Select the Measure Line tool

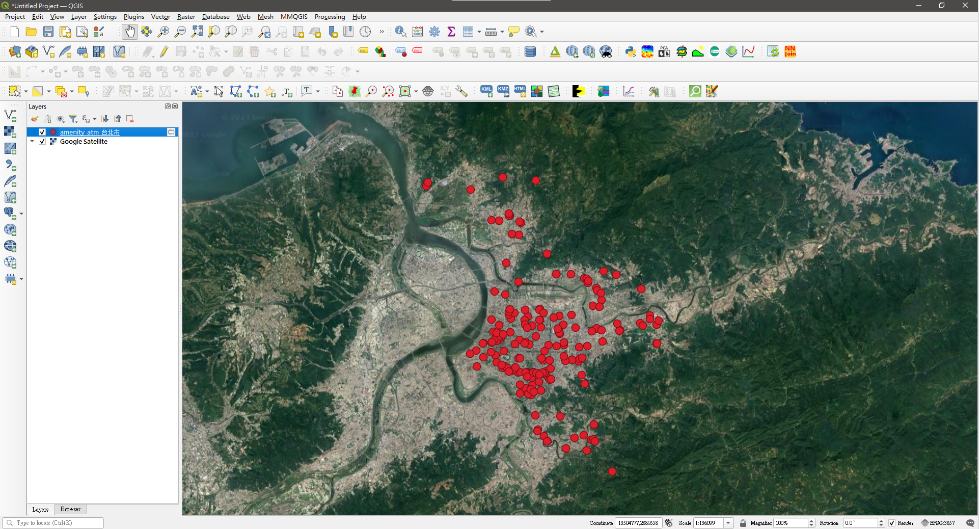pyautogui.click(x=490, y=32)
